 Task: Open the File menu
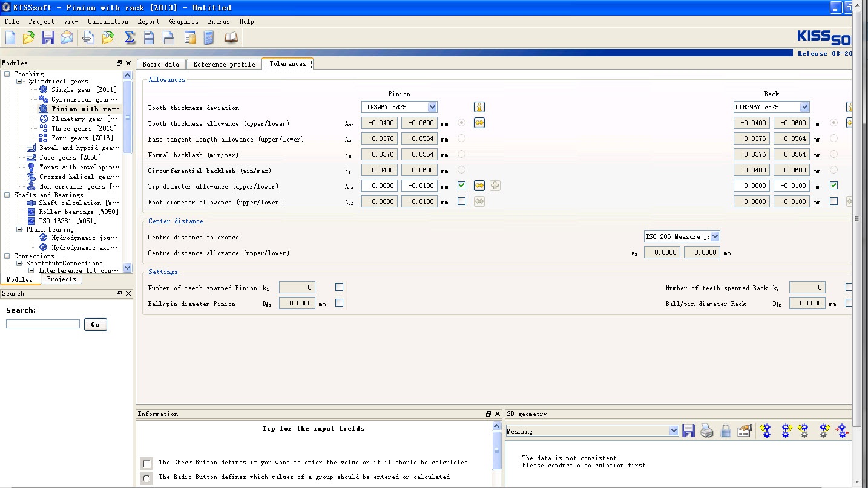12,21
